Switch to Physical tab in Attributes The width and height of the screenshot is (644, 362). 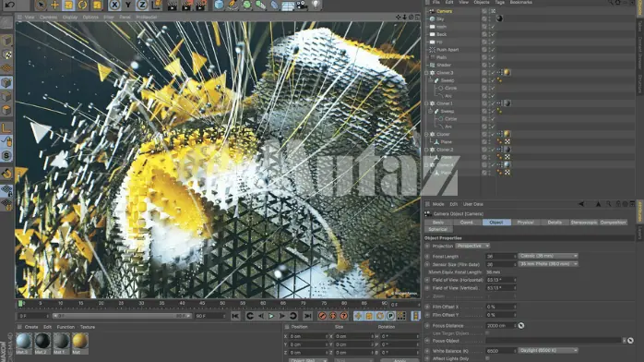click(525, 223)
